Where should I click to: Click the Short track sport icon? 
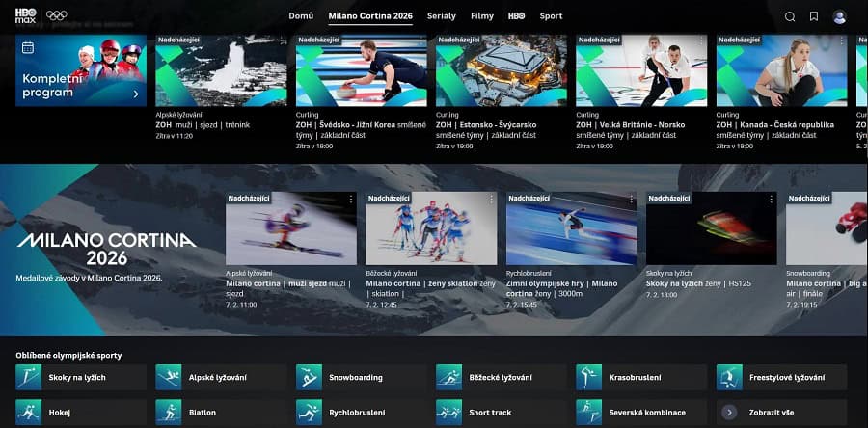pyautogui.click(x=448, y=413)
